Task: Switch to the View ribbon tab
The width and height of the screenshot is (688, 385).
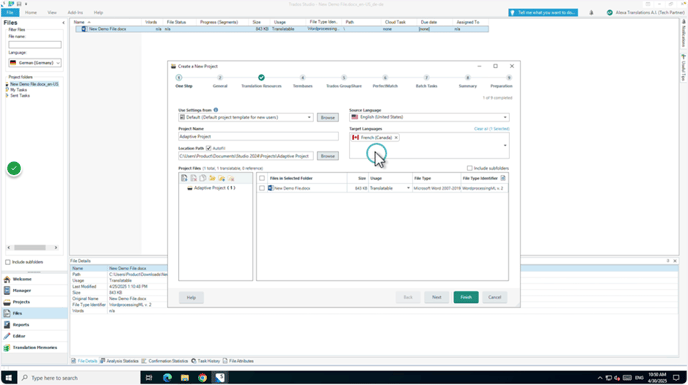Action: 52,13
